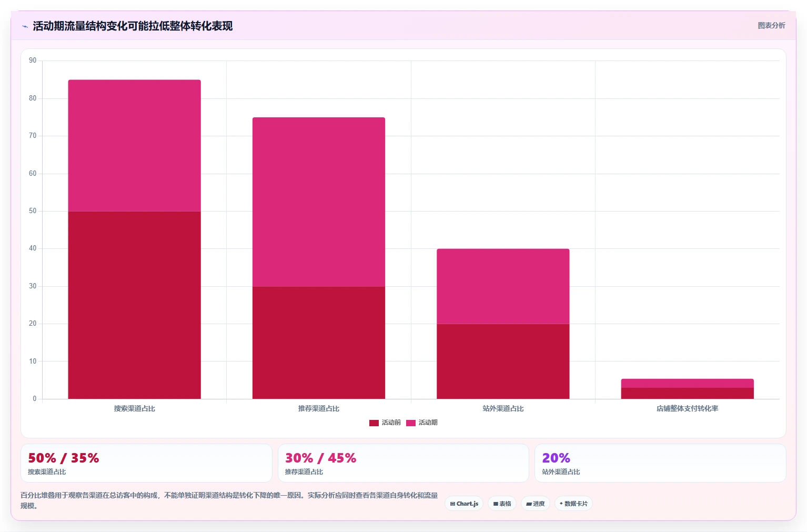Click 活动期 segment of 搜索渠道占比 bar

[135, 146]
